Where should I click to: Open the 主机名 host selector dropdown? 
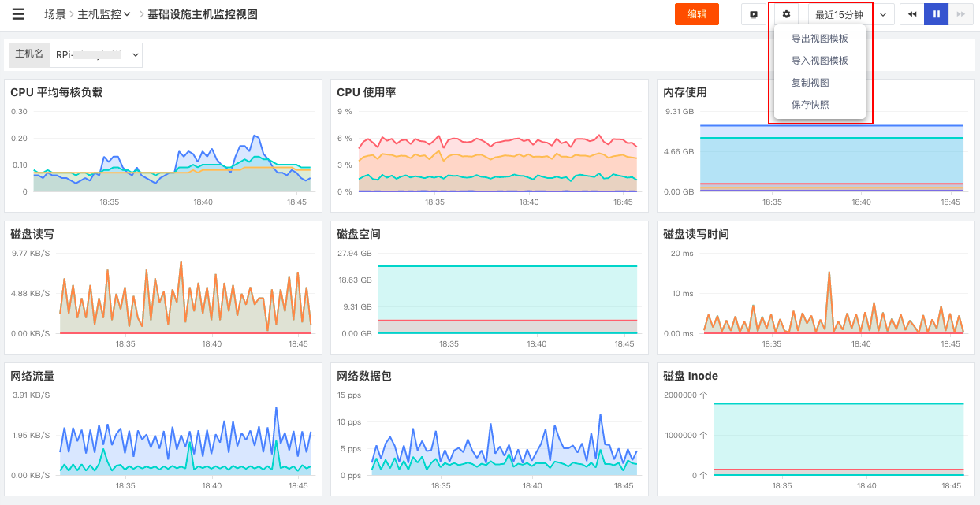coord(95,54)
